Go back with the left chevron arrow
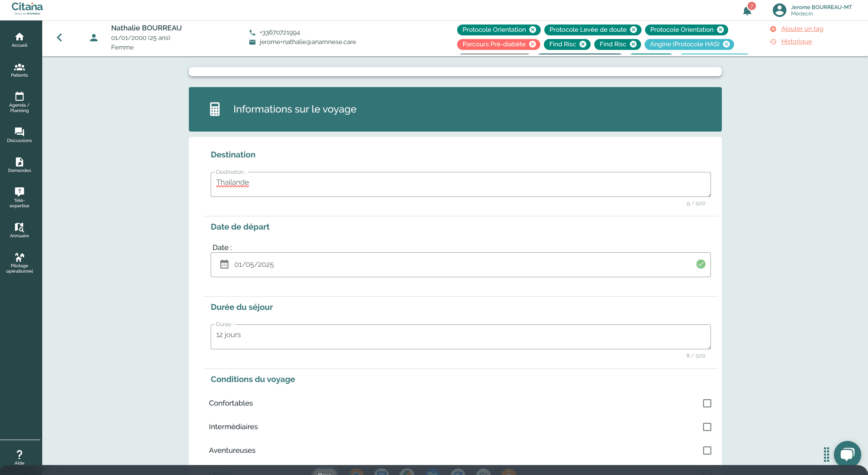Screen dimensions: 868x475 pyautogui.click(x=59, y=38)
